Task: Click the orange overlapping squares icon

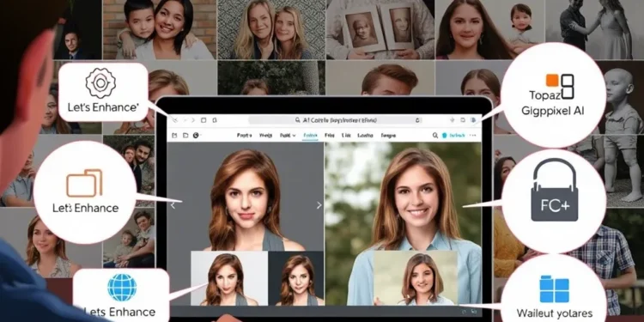Action: pyautogui.click(x=84, y=183)
